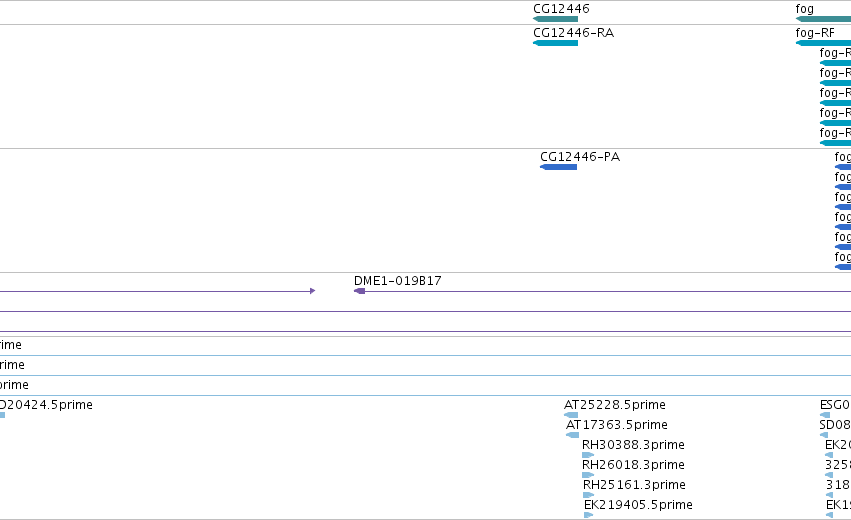851x520 pixels.
Task: Select the purple DME1-019B17 arrowhead glyph
Action: pos(359,291)
